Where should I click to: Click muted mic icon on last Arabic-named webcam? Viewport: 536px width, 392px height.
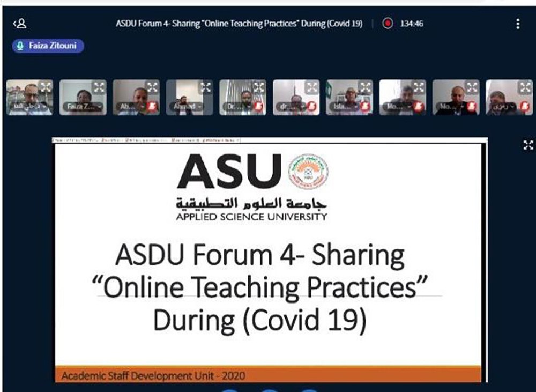tap(525, 107)
